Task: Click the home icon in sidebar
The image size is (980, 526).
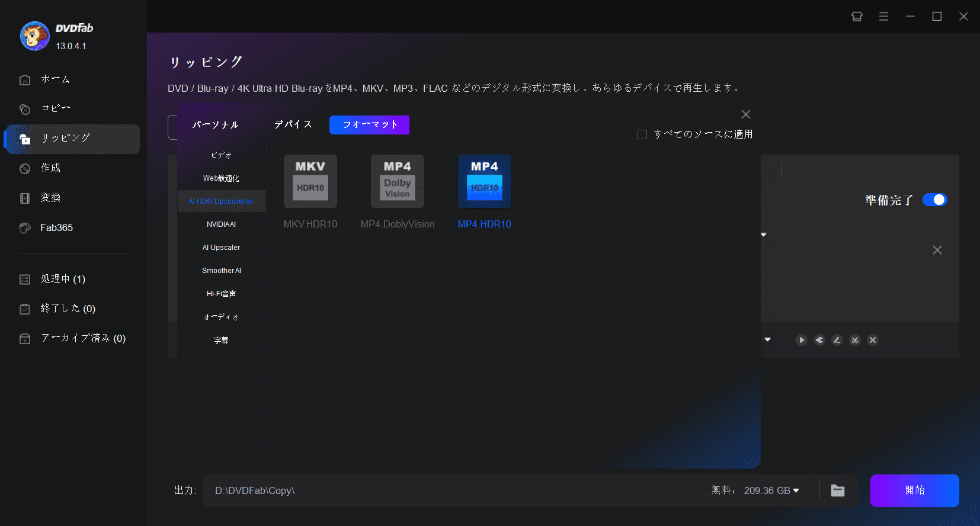Action: point(25,79)
